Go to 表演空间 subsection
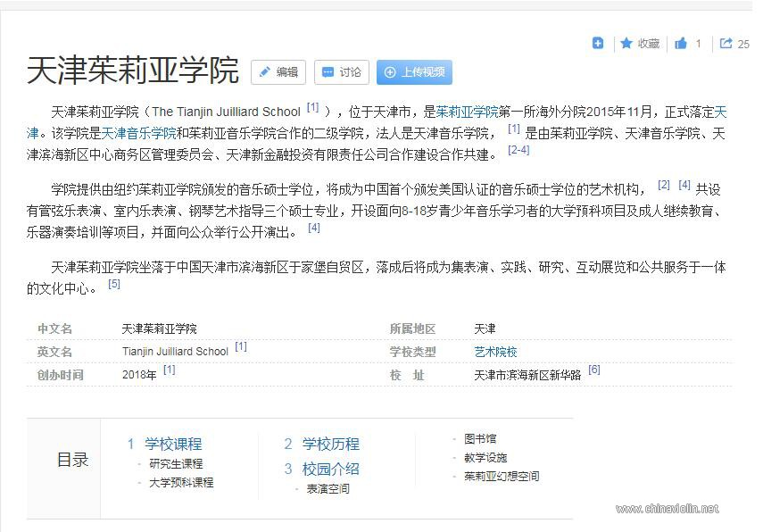 328,488
